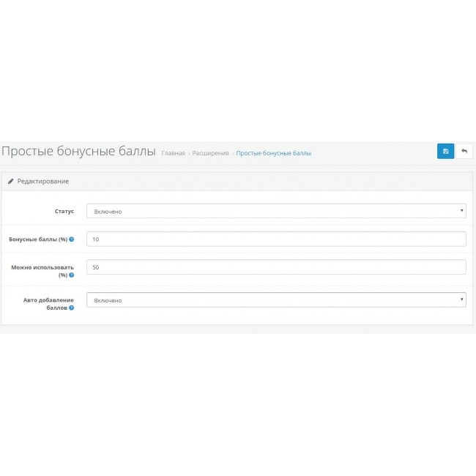
Task: Go to the Главная breadcrumb
Action: click(173, 153)
